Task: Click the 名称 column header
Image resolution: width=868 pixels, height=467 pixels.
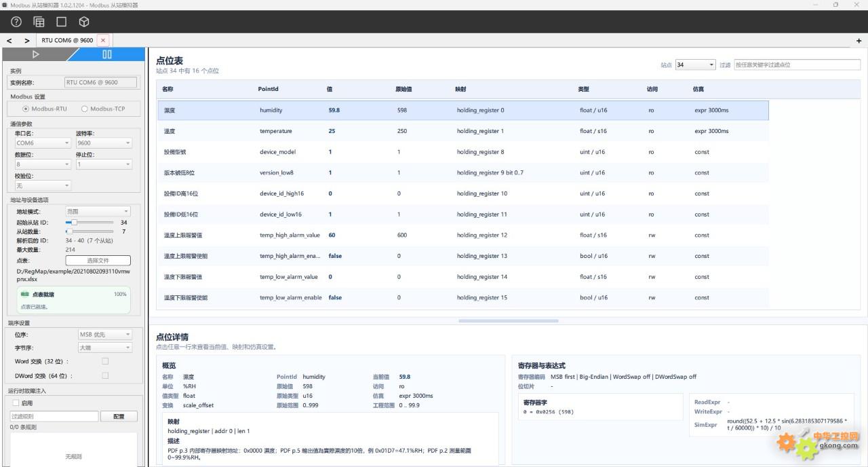Action: (167, 89)
